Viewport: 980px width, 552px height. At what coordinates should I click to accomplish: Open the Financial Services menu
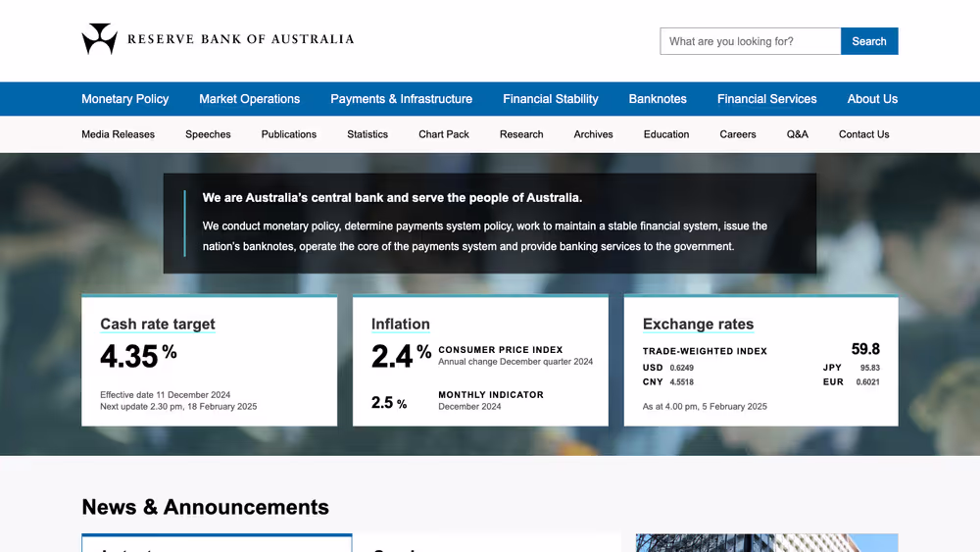767,99
